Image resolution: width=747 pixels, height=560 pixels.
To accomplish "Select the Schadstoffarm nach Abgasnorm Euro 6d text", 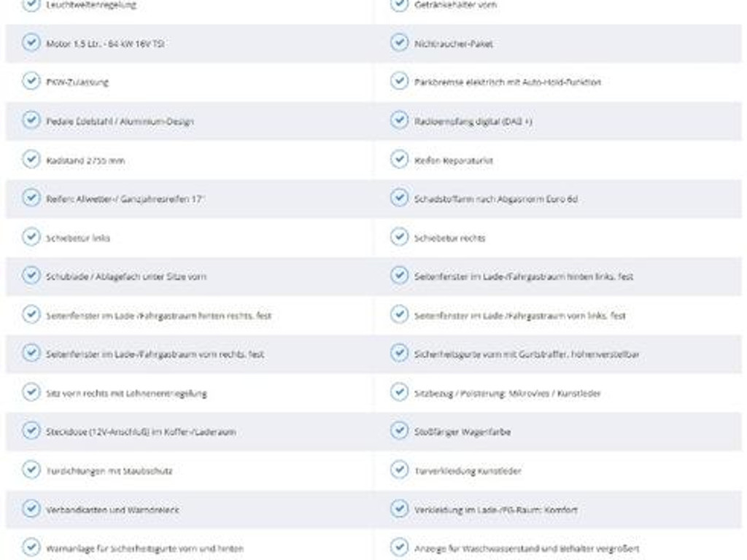I will (x=495, y=199).
